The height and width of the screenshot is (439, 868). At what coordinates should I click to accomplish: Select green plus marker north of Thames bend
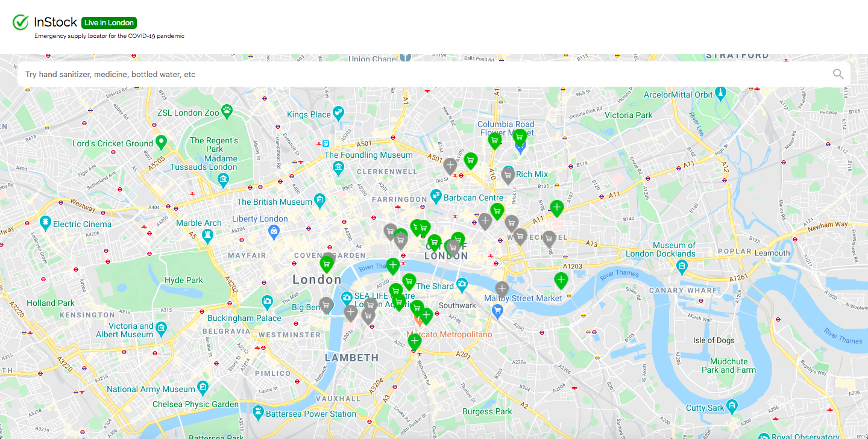coord(561,281)
